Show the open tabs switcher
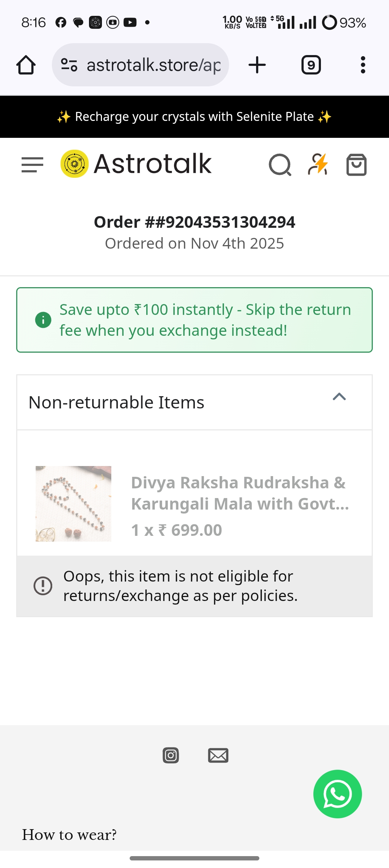The image size is (389, 868). 311,65
